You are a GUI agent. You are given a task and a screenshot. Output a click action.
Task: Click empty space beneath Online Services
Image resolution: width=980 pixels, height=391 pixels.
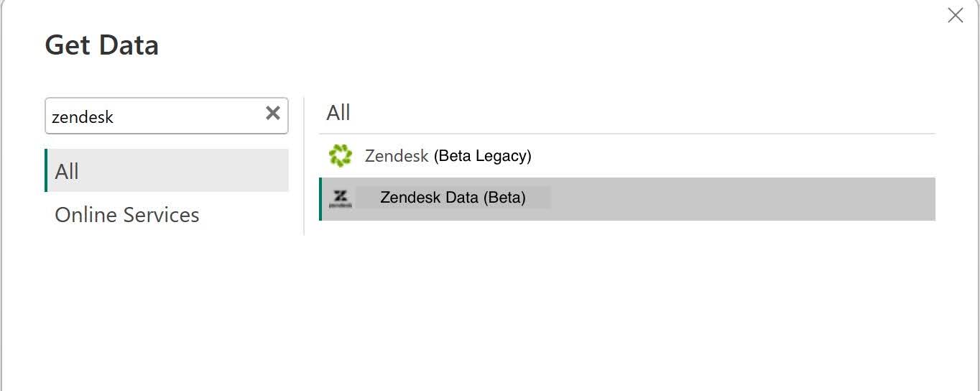[167, 302]
